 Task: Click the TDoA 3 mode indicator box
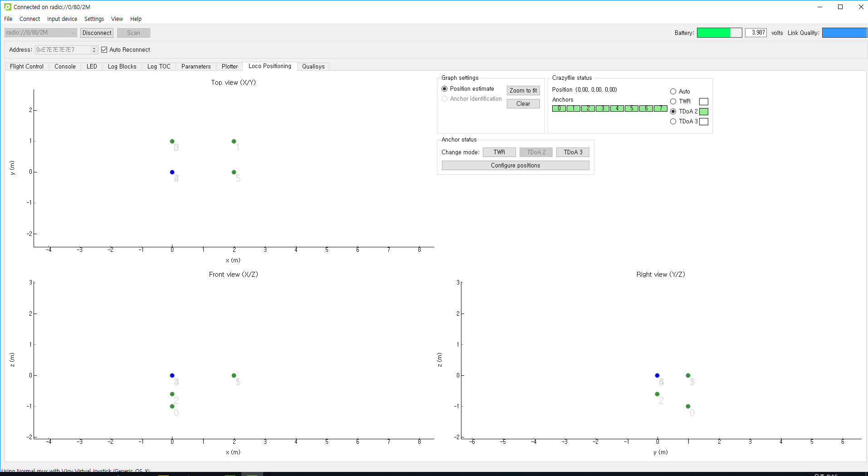click(704, 122)
